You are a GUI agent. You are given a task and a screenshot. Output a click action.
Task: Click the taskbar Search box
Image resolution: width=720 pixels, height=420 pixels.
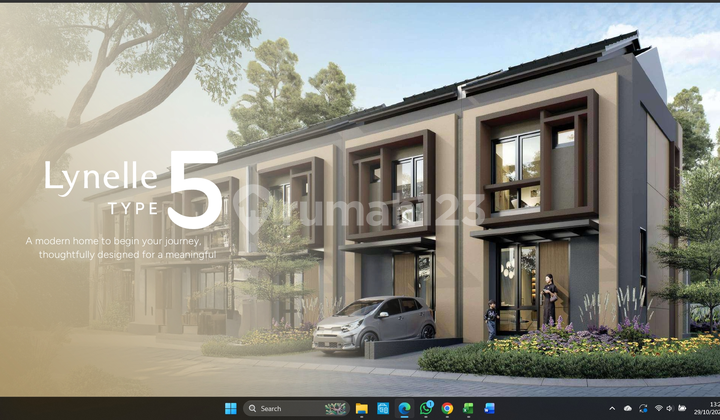[296, 408]
